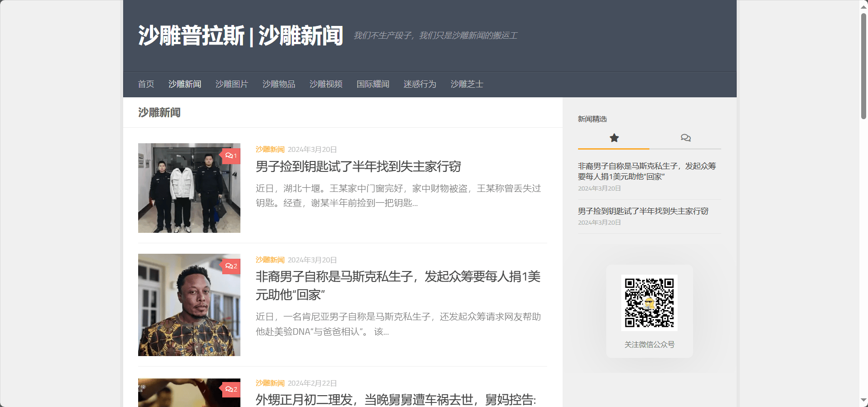Click 沙雕新闻 category tag above first article

pos(270,150)
